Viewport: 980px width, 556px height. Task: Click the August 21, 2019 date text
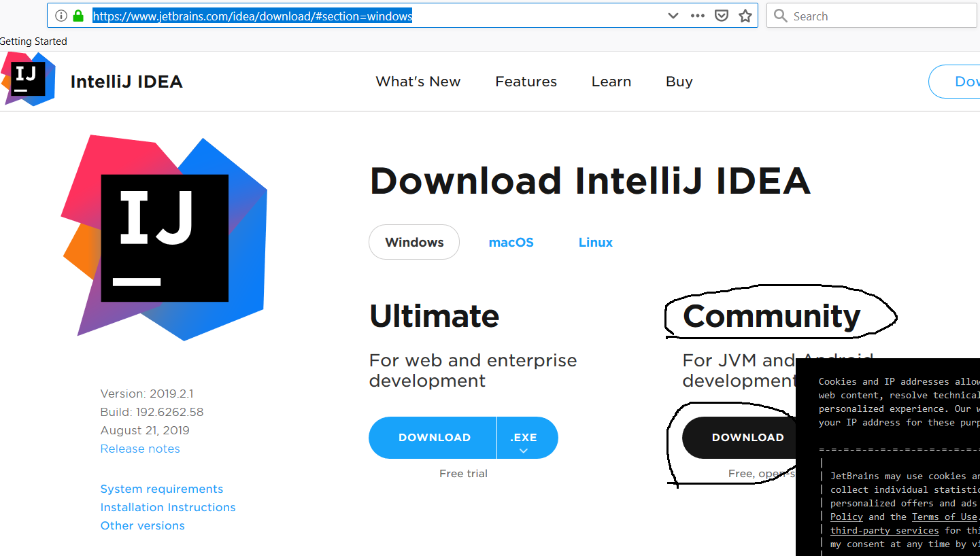(x=145, y=430)
